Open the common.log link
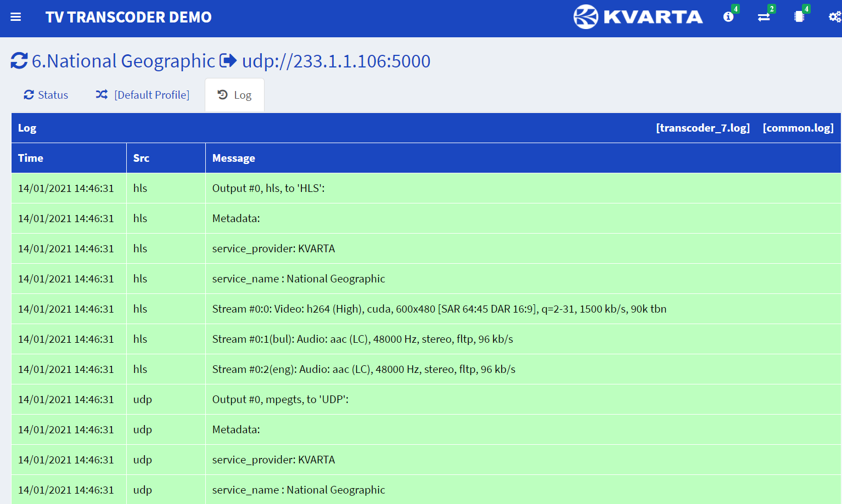 pyautogui.click(x=798, y=128)
